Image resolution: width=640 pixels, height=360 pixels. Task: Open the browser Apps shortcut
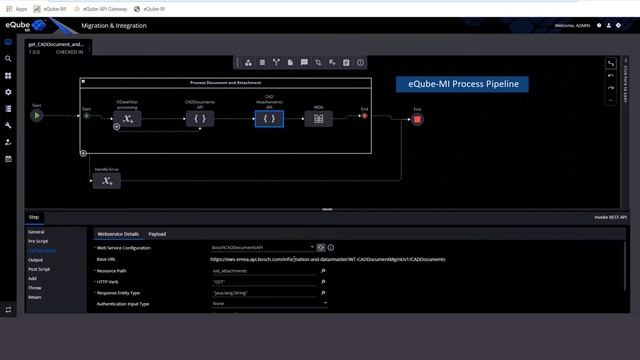(16, 9)
